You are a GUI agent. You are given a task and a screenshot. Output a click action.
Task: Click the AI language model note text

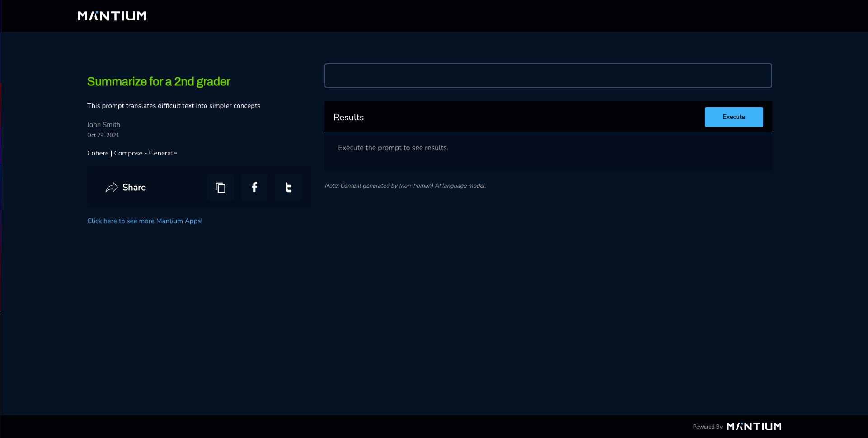[405, 186]
